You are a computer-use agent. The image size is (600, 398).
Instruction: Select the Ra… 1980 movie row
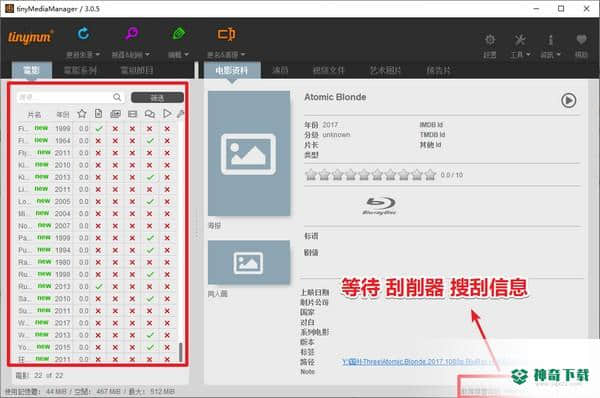click(96, 262)
